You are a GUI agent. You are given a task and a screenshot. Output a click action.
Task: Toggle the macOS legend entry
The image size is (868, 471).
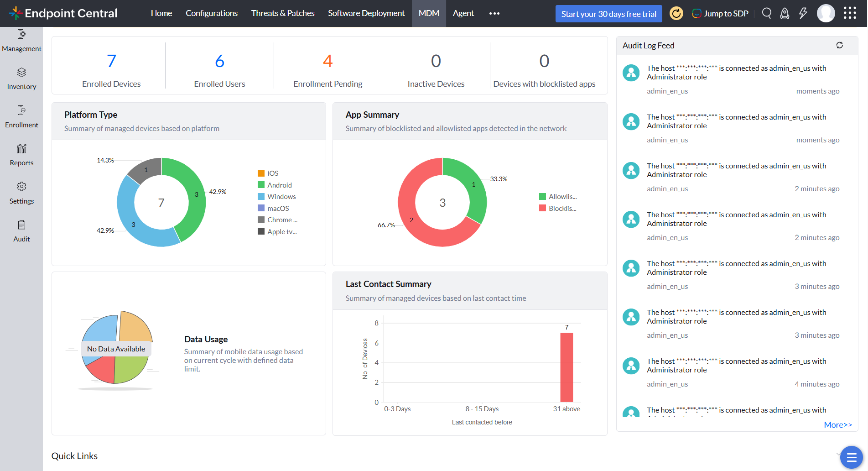tap(273, 208)
